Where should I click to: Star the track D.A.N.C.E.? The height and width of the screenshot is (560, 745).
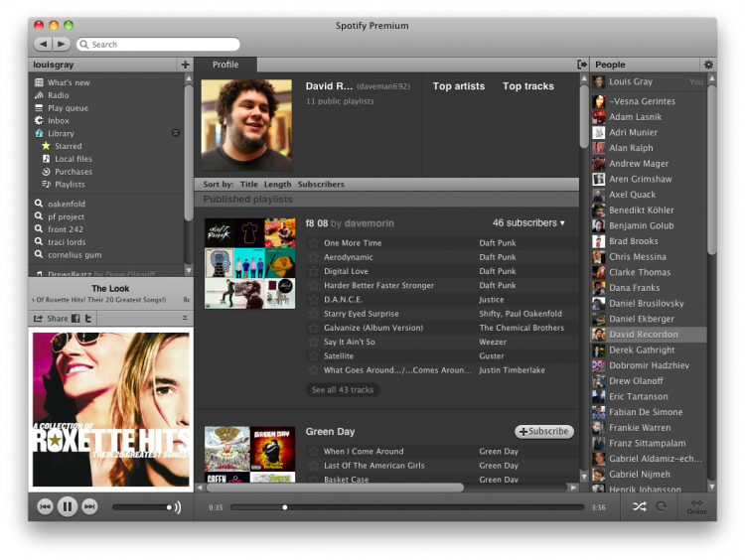[x=313, y=300]
